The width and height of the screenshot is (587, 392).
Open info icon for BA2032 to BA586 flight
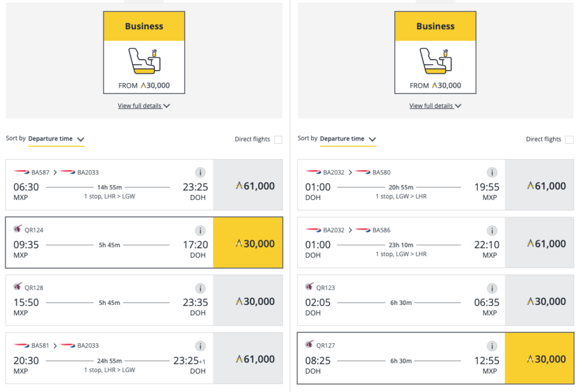coord(492,230)
